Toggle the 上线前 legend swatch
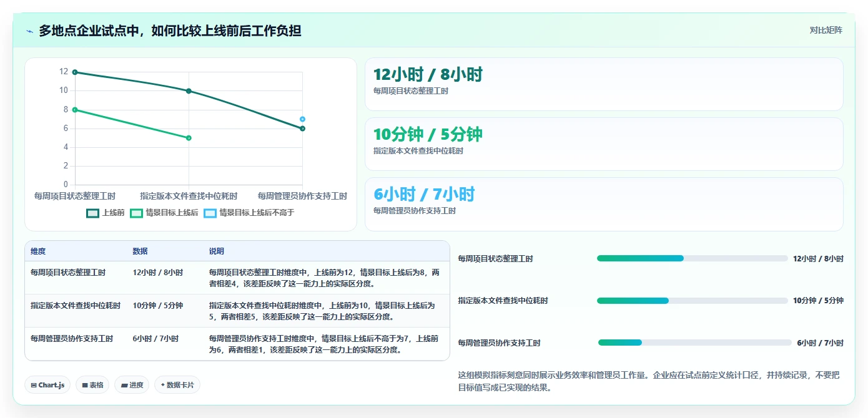This screenshot has height=418, width=868. point(92,213)
